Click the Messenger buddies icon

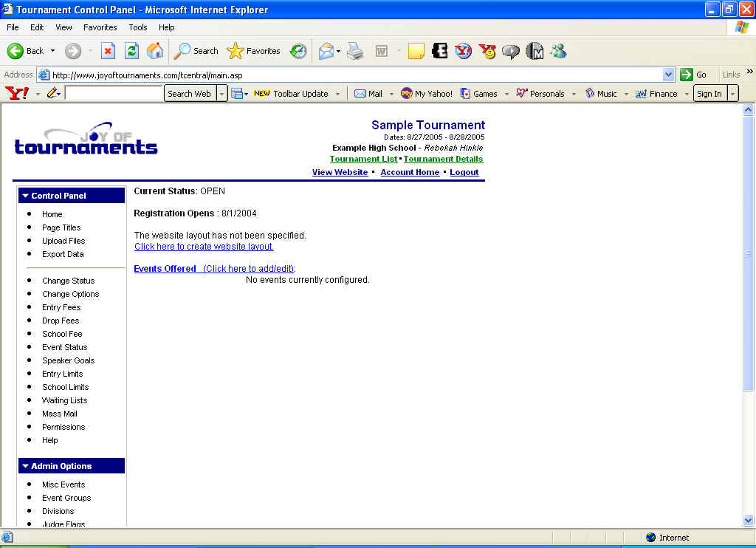click(558, 51)
